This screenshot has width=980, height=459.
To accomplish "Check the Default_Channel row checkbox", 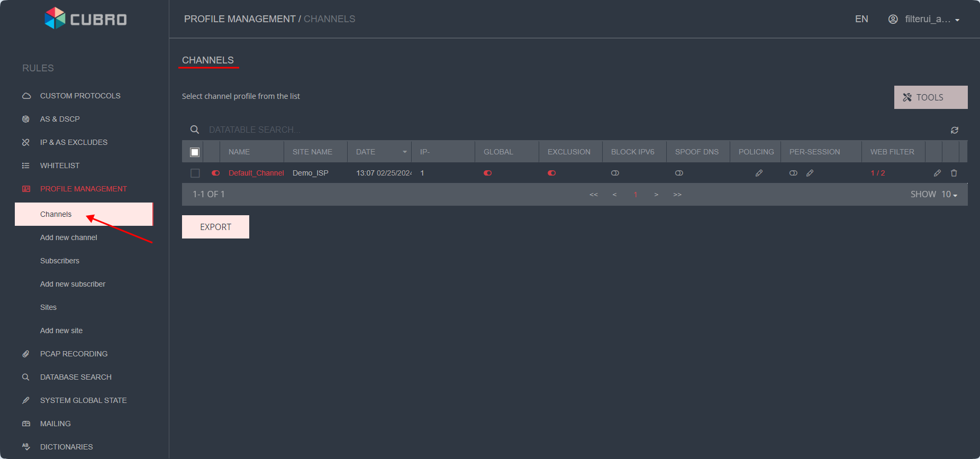I will [195, 173].
